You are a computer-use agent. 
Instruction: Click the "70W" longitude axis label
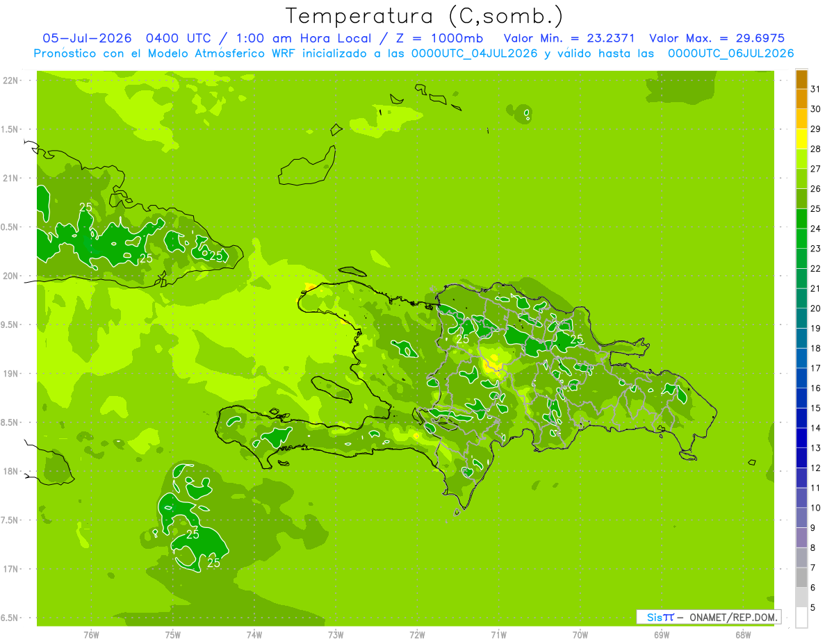(580, 635)
